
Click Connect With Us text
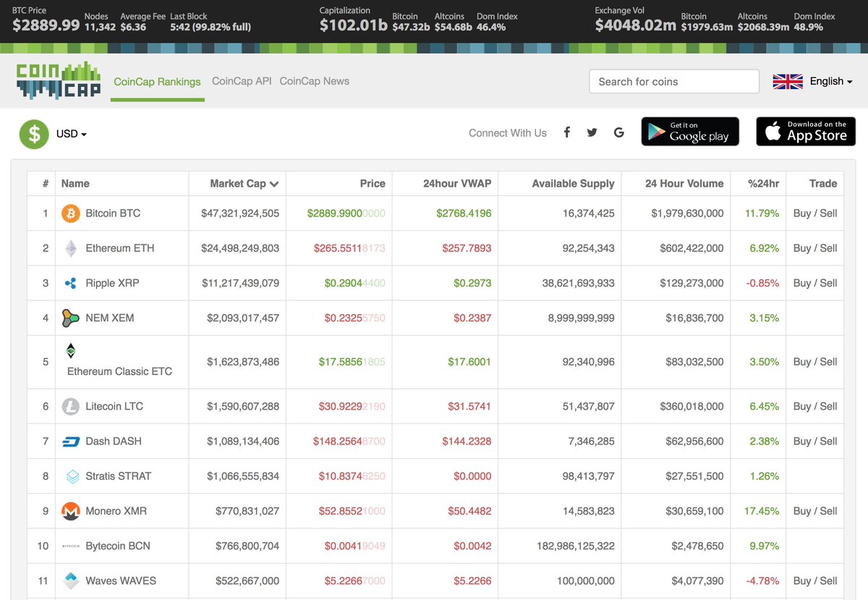pos(508,133)
